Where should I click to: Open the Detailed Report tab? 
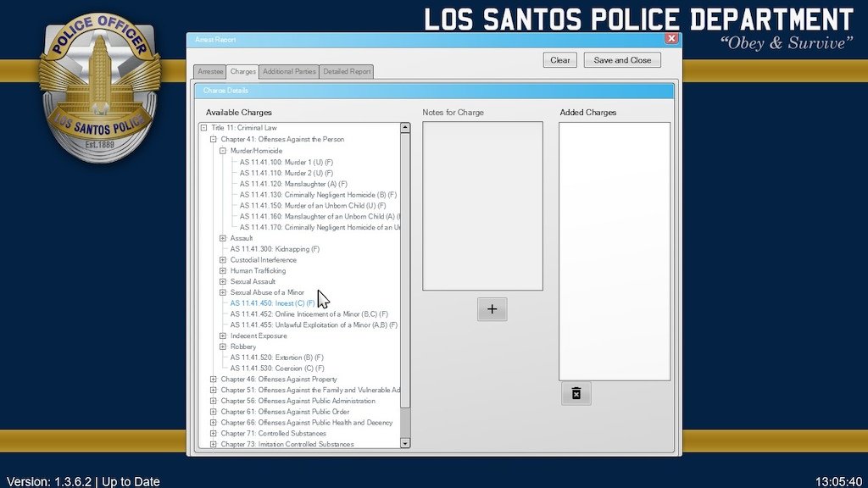[347, 72]
